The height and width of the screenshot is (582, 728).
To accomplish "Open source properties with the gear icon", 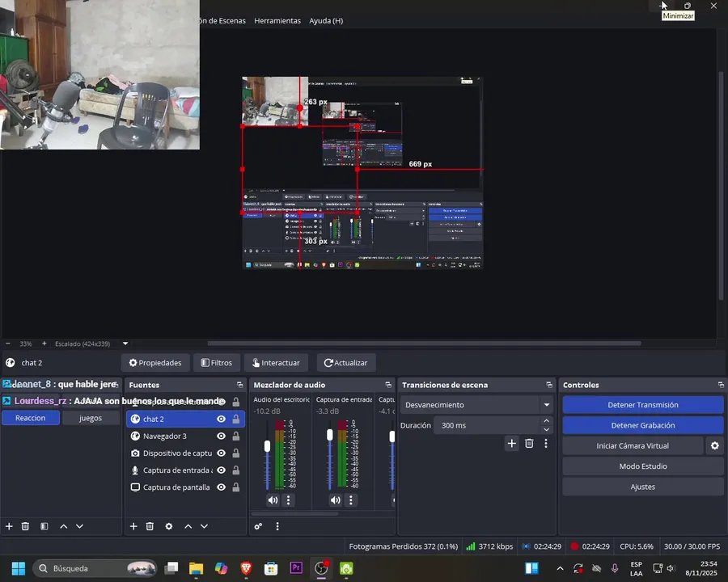I will (x=169, y=526).
